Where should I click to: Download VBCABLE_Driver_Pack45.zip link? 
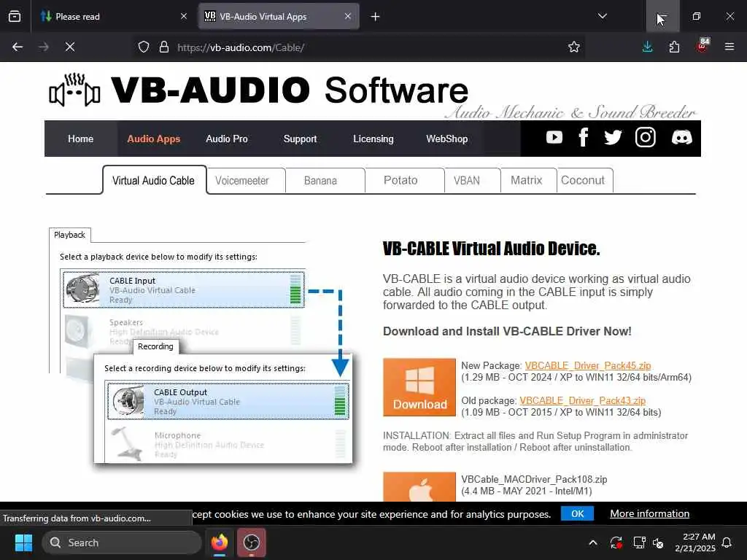pyautogui.click(x=588, y=366)
